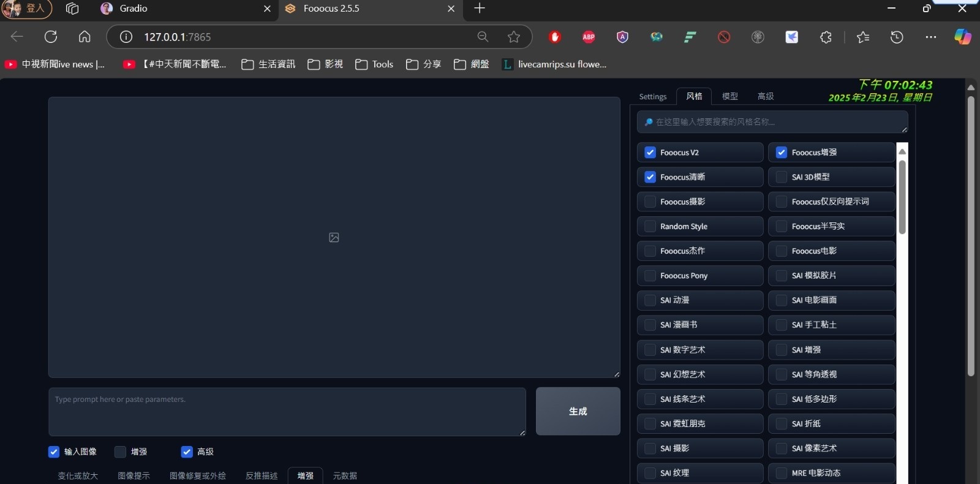
Task: Open the Copilot sidebar icon
Action: tap(962, 37)
